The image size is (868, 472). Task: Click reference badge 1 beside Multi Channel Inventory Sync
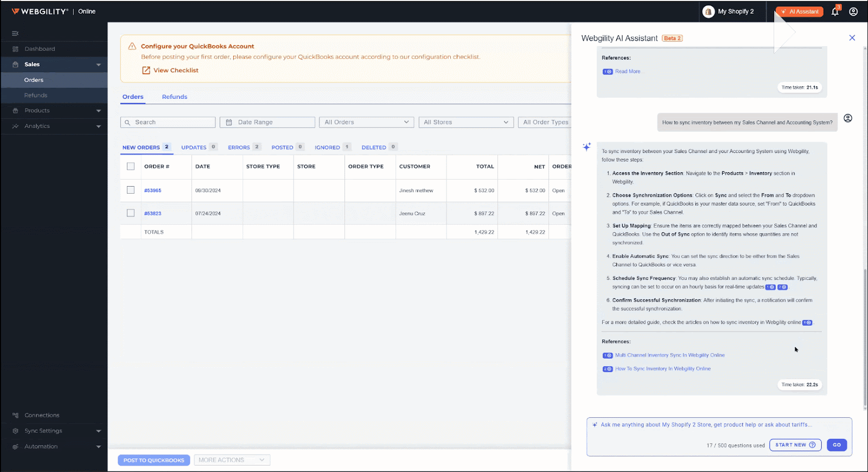[x=608, y=356]
